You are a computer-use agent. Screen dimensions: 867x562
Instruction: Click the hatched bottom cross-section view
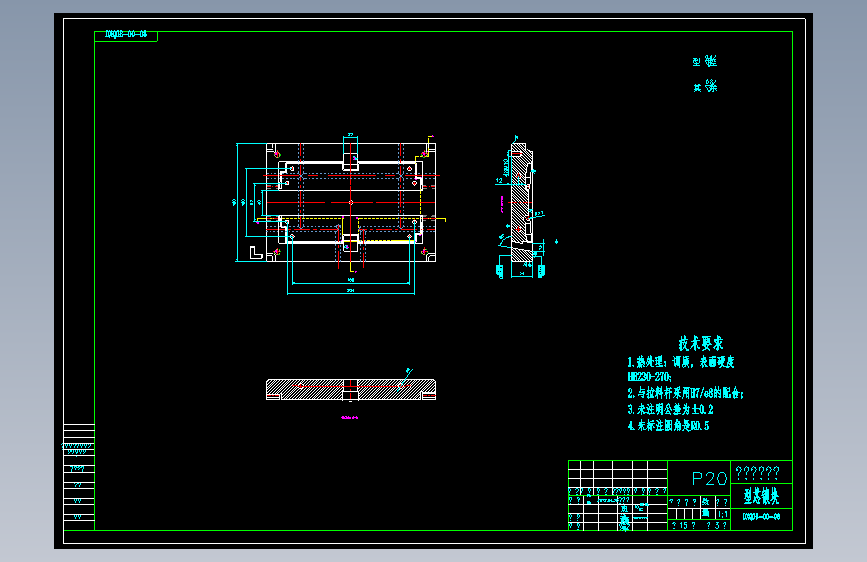pyautogui.click(x=351, y=389)
